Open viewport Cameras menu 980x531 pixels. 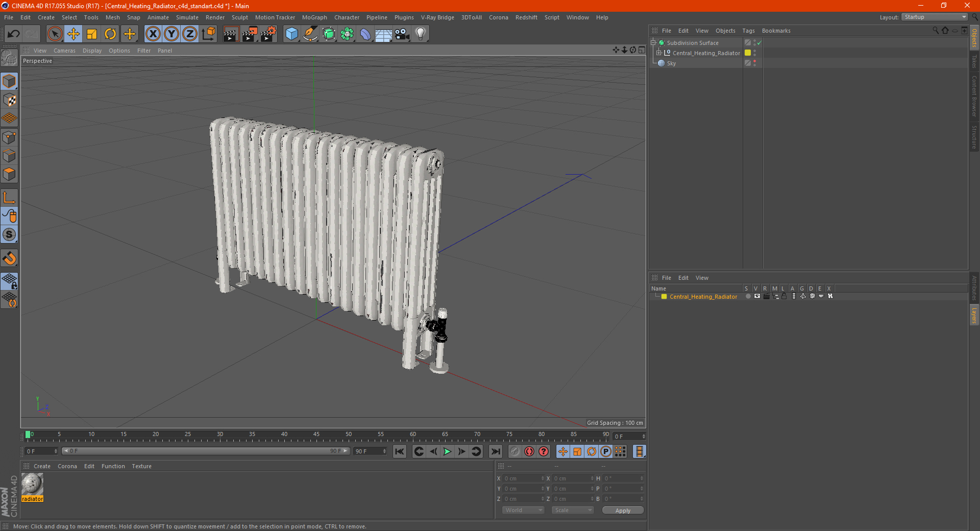(x=64, y=51)
